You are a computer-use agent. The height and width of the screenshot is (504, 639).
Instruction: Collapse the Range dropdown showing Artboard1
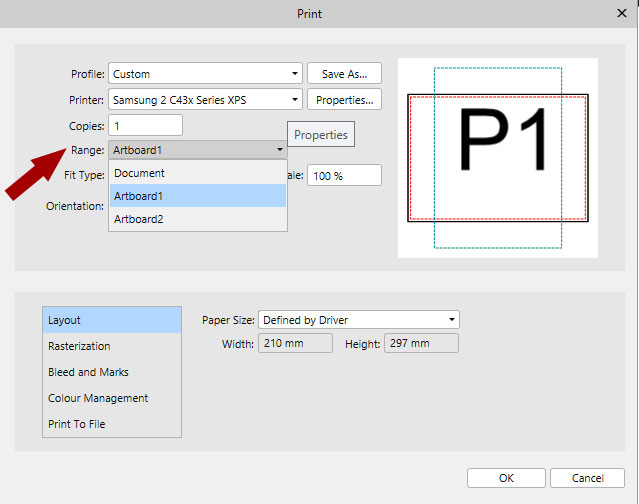point(198,150)
